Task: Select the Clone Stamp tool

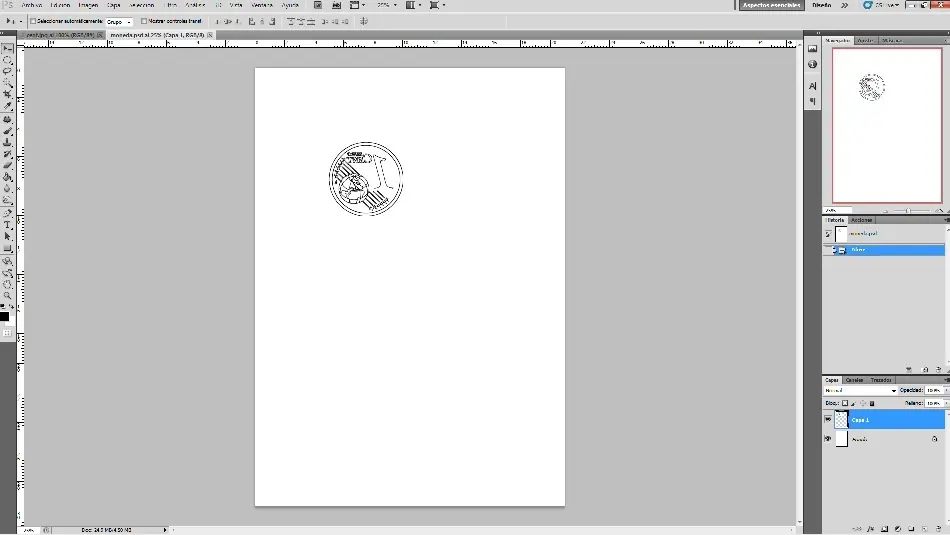Action: [7, 142]
